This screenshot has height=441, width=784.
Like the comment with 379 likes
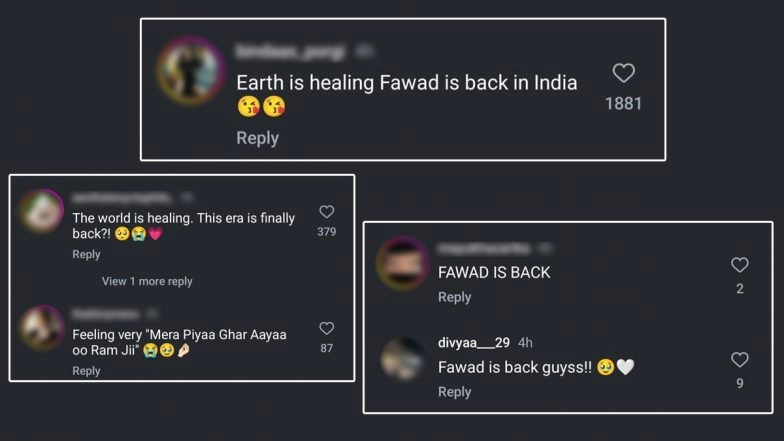326,212
